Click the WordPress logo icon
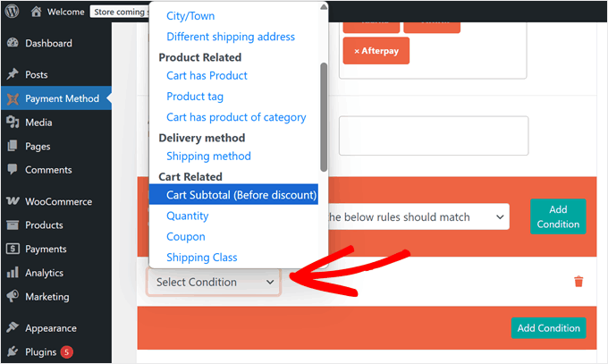This screenshot has width=608, height=364. [x=13, y=13]
